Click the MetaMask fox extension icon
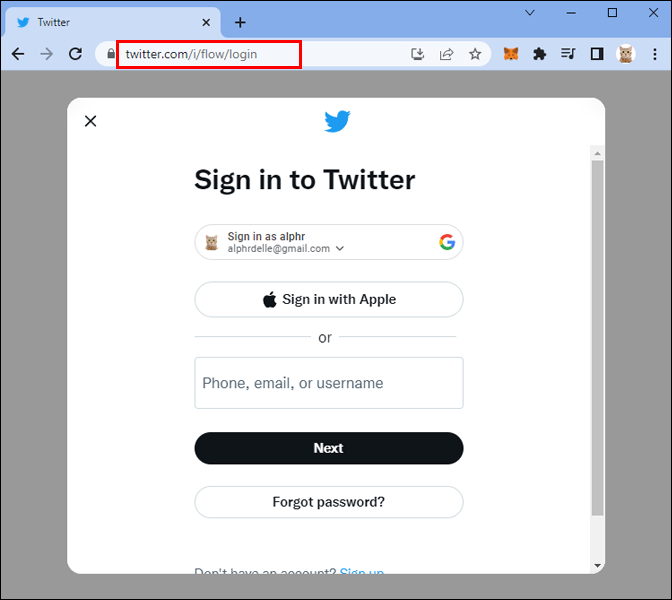Viewport: 672px width, 600px height. 511,54
